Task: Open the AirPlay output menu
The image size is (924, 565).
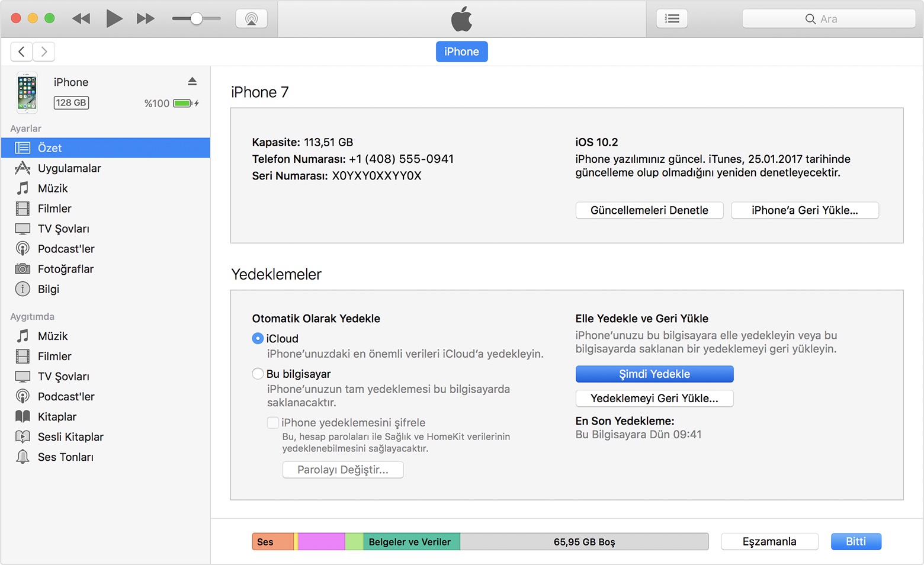Action: click(252, 19)
